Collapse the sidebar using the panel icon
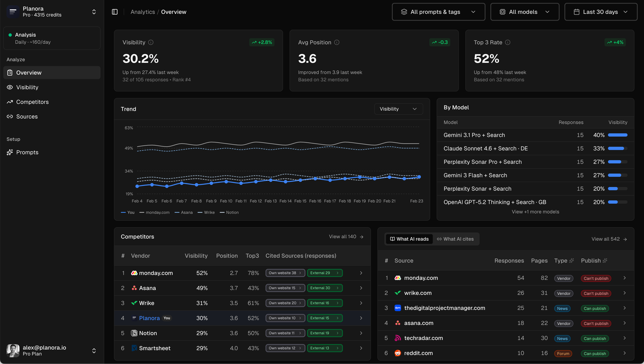Image resolution: width=644 pixels, height=364 pixels. [x=114, y=12]
